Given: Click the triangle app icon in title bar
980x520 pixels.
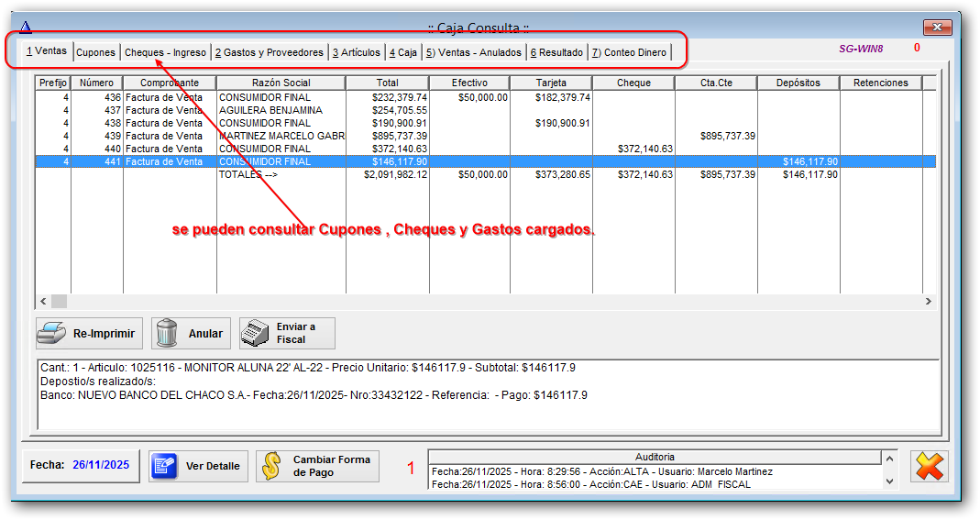Looking at the screenshot, I should pos(26,28).
